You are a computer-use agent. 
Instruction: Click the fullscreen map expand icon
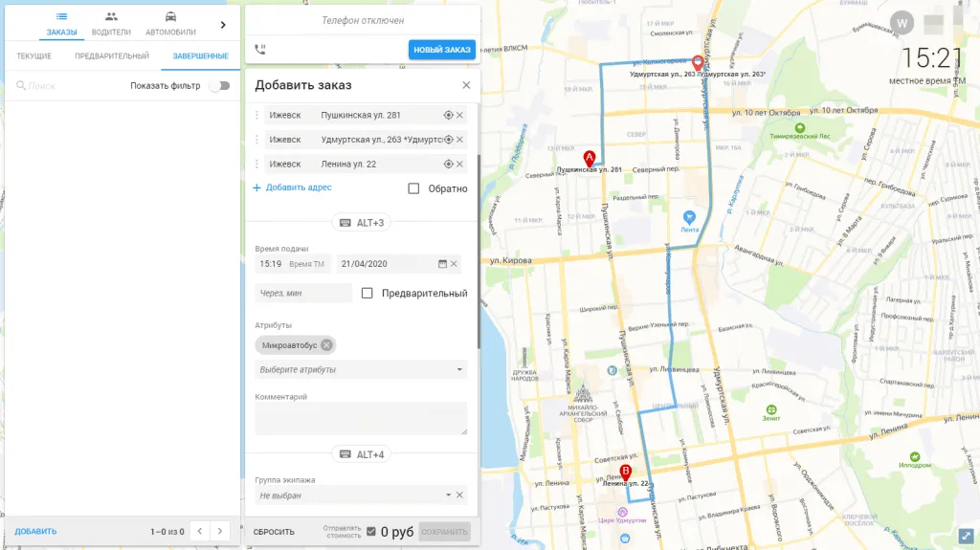(967, 536)
